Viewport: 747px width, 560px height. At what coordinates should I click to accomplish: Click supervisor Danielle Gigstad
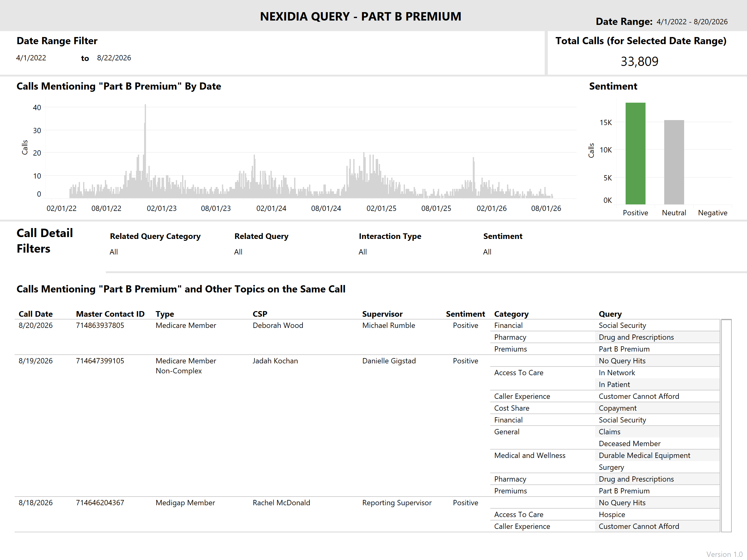click(389, 361)
